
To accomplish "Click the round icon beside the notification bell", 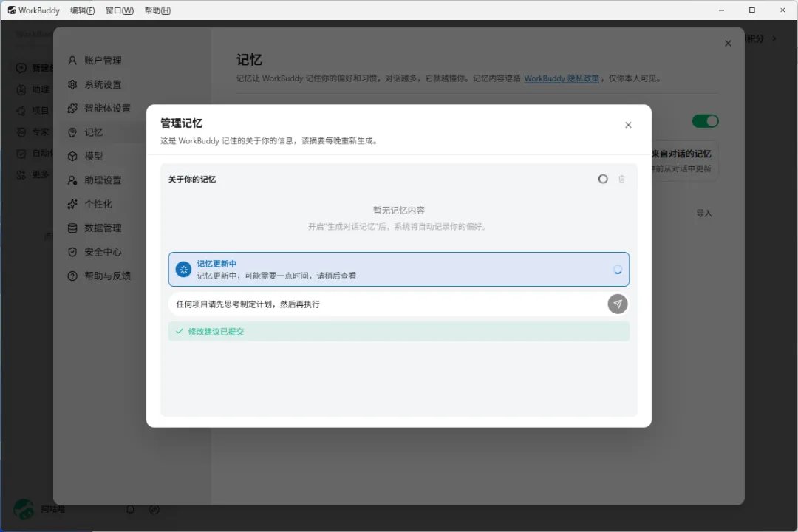I will coord(154,509).
